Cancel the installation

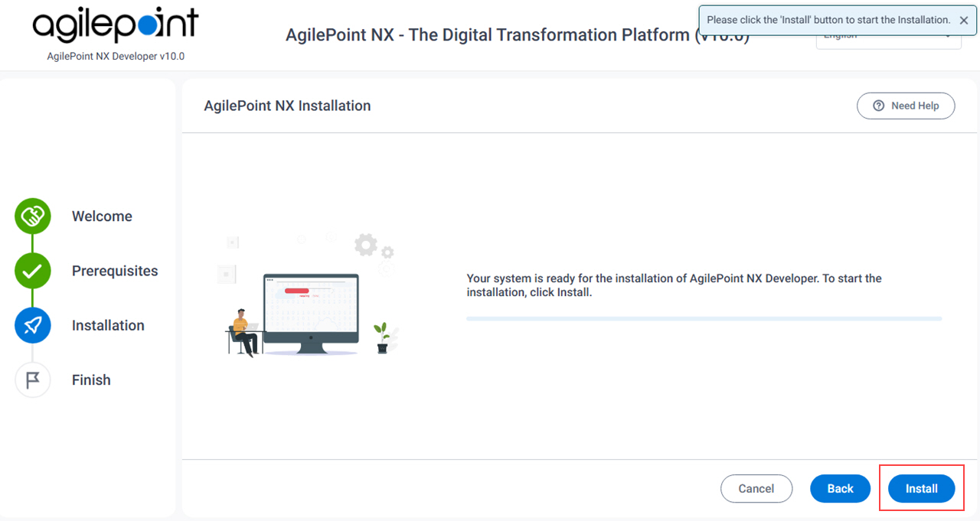click(x=756, y=489)
